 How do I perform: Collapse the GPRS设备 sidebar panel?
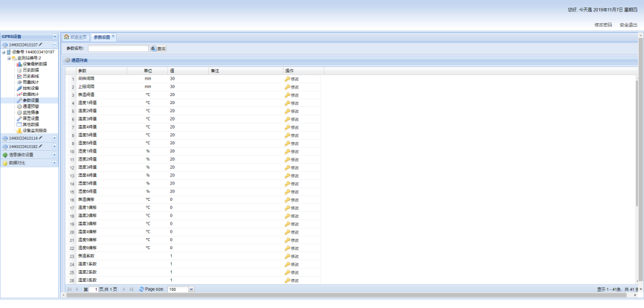click(54, 36)
